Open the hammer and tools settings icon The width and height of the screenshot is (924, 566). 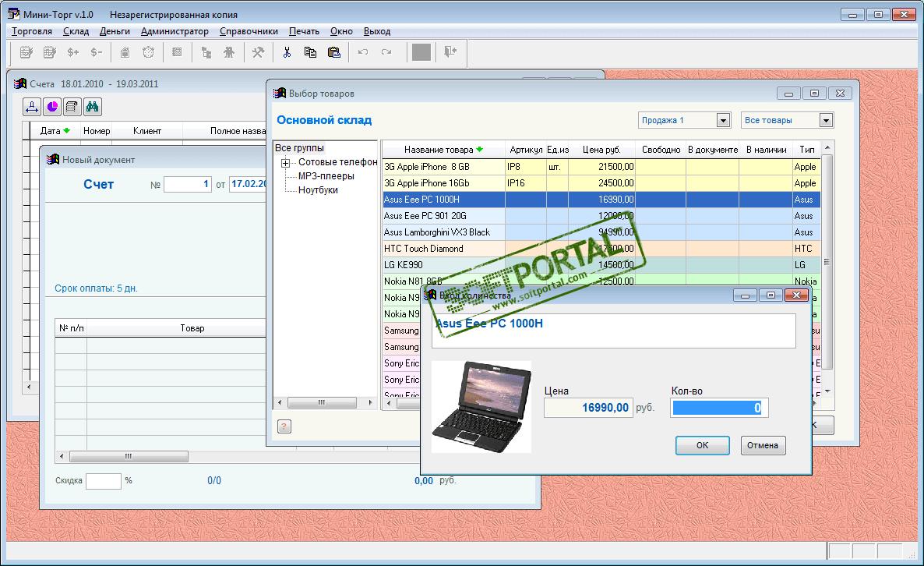tap(258, 52)
